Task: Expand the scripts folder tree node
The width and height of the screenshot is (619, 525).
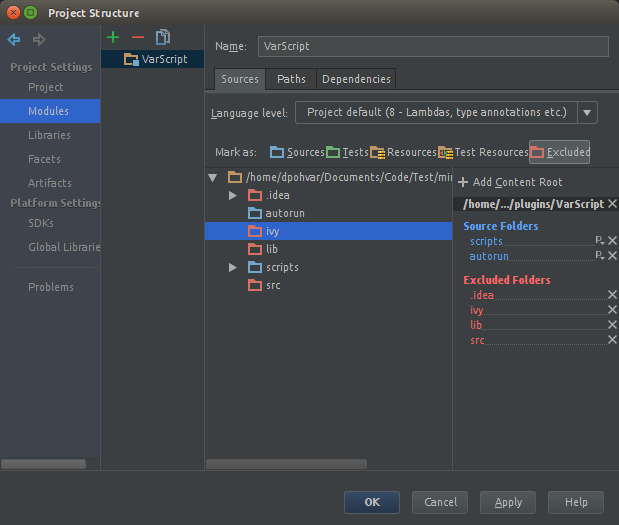Action: point(233,267)
